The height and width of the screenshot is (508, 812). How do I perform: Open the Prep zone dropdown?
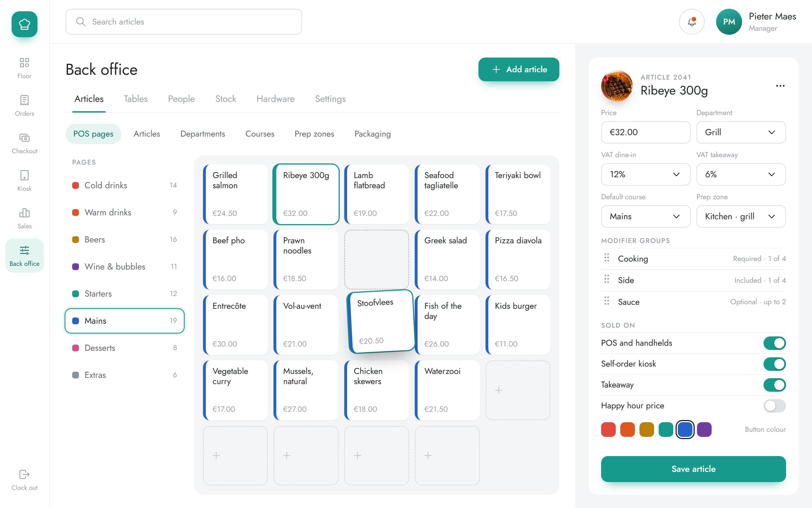pos(741,216)
